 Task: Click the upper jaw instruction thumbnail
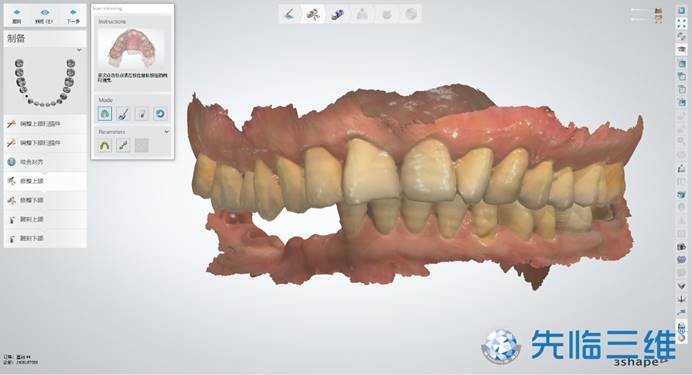132,48
